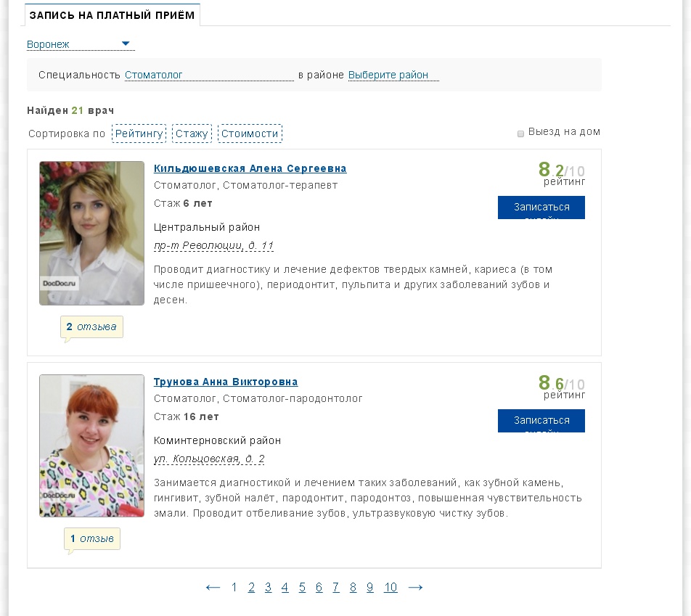Click photo of Трунова Анна Викторовна
The width and height of the screenshot is (691, 616).
coord(91,445)
